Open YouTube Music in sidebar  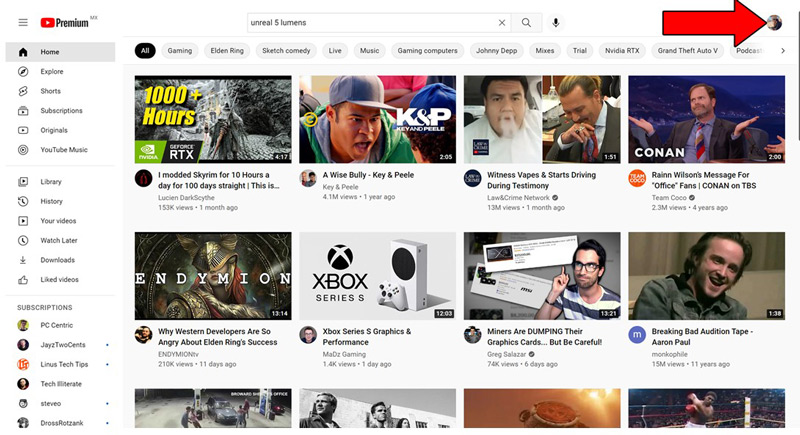(x=60, y=149)
